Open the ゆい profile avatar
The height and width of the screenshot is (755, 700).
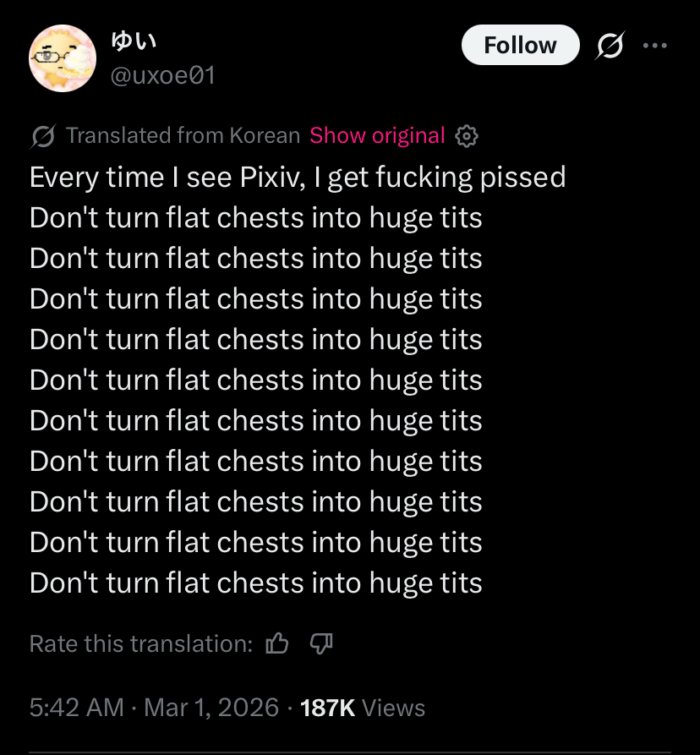(63, 58)
